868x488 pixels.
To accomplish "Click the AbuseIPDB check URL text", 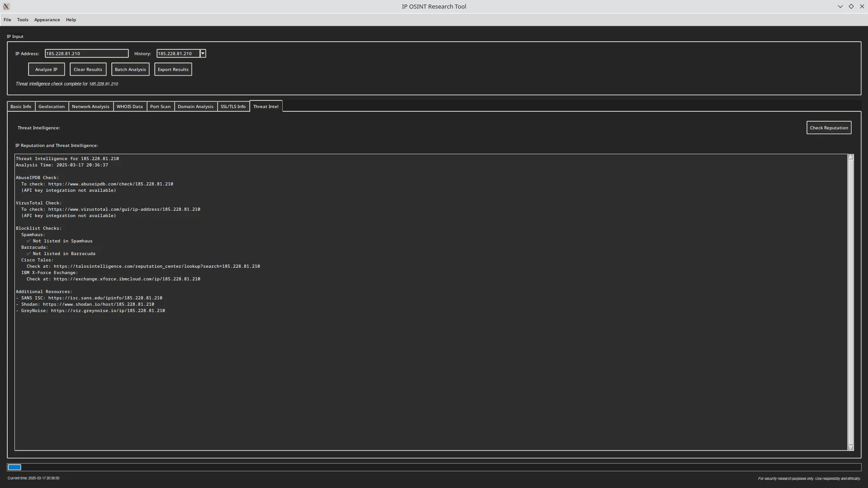I will [111, 184].
